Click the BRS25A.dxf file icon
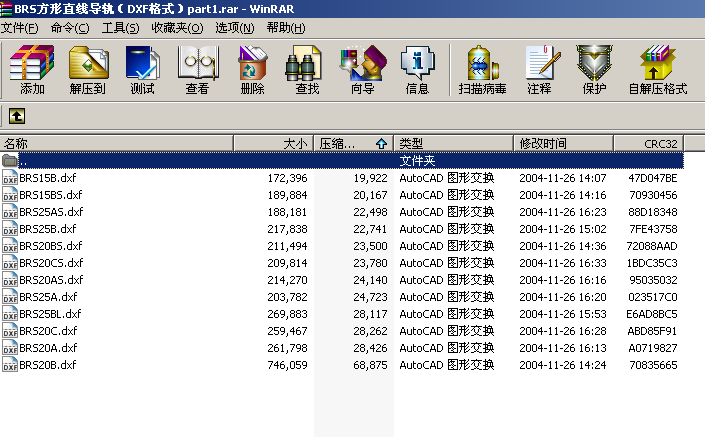This screenshot has width=705, height=437. tap(10, 297)
